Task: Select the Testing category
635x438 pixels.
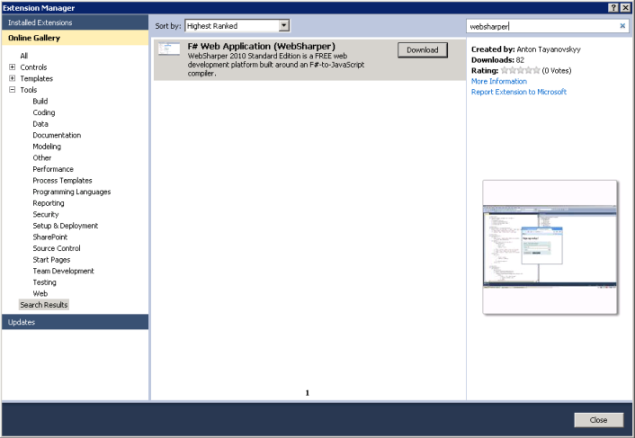Action: tap(45, 283)
